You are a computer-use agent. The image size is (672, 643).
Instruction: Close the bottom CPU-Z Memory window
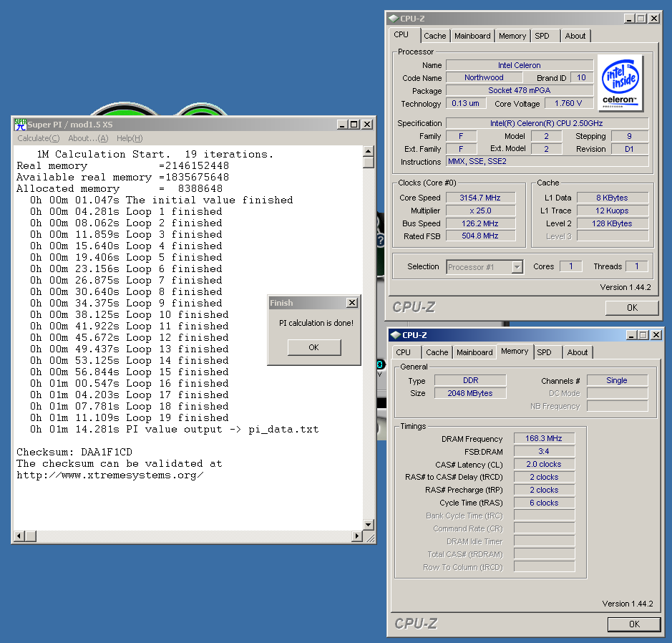[656, 335]
